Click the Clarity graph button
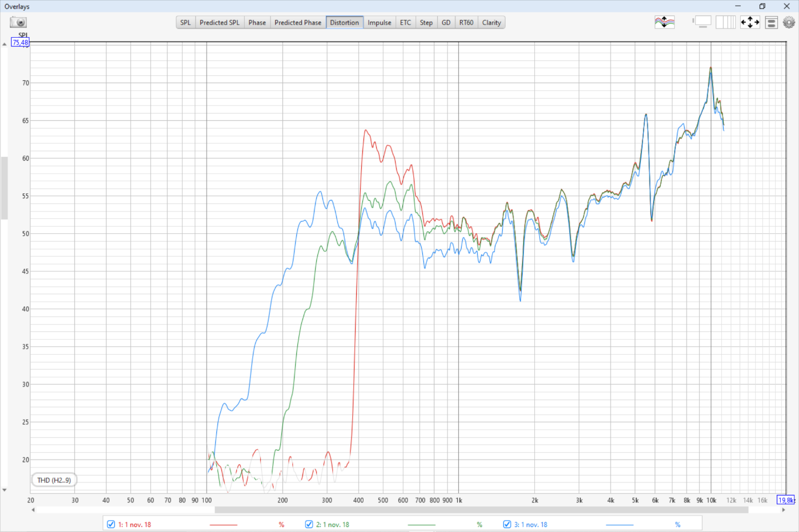 pos(491,23)
